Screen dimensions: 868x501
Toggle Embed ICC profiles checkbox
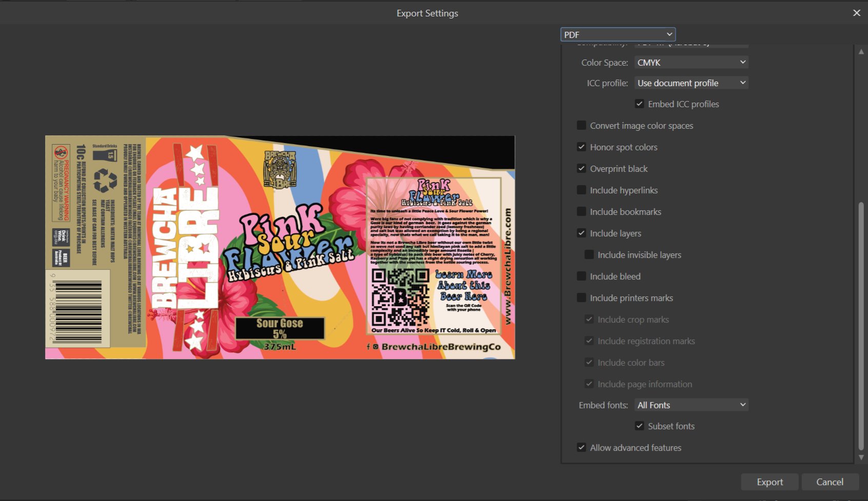click(639, 104)
